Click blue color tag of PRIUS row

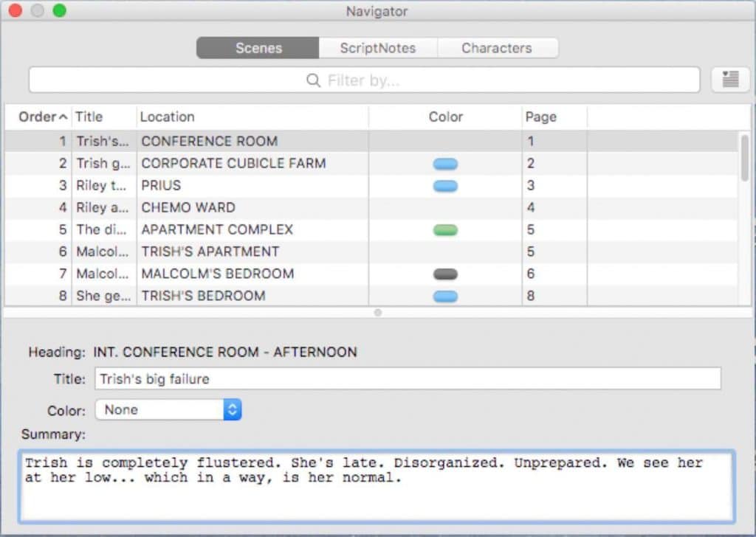(445, 186)
